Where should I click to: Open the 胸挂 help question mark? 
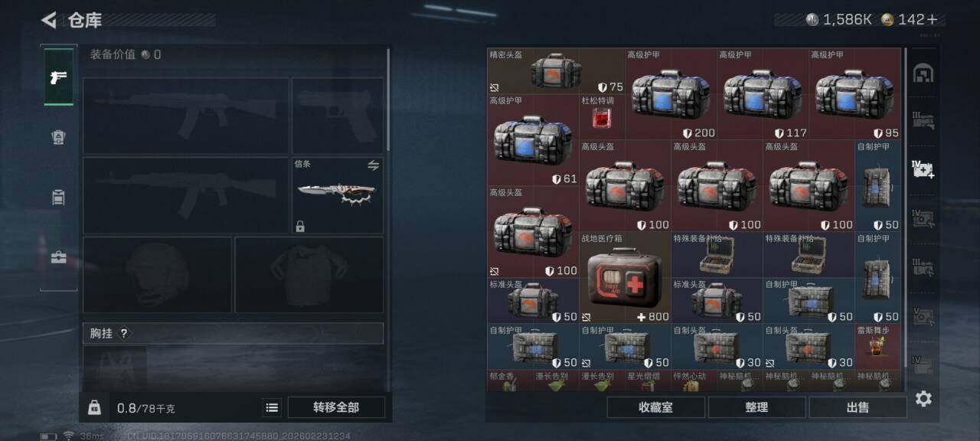tap(123, 333)
